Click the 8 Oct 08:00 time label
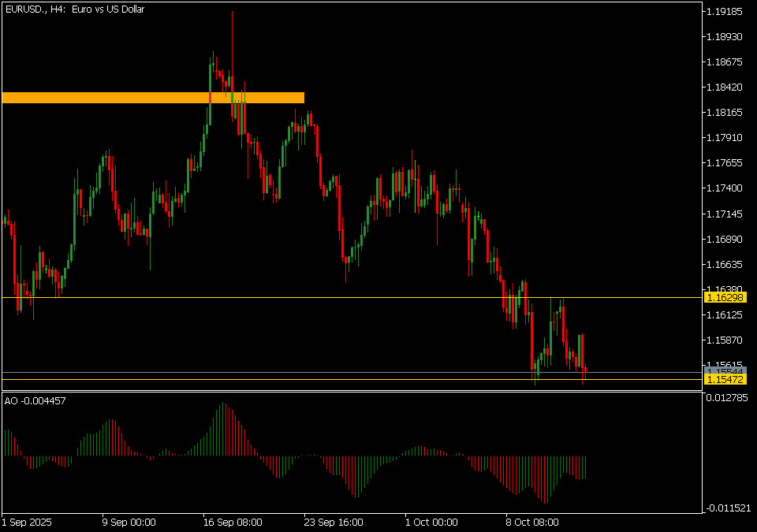 532,522
